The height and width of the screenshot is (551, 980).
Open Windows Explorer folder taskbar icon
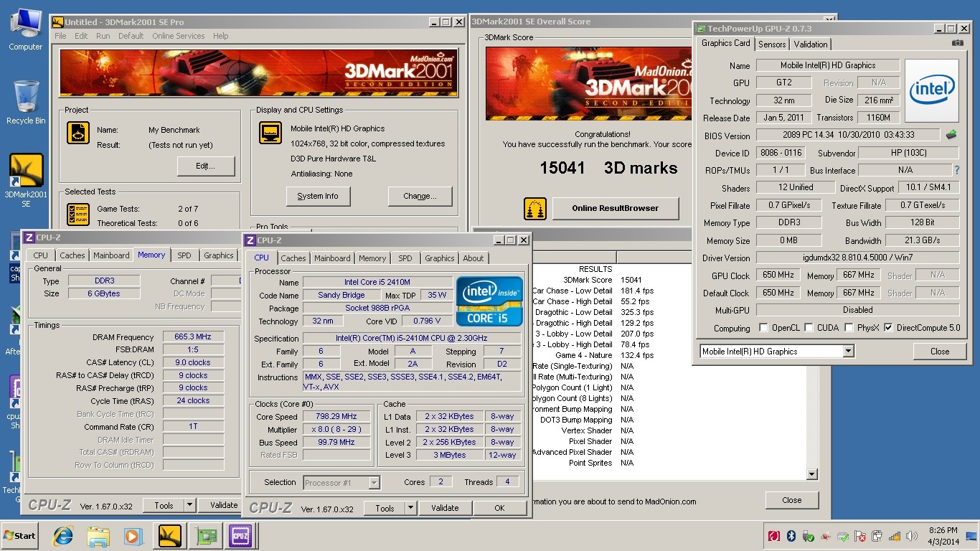[98, 536]
